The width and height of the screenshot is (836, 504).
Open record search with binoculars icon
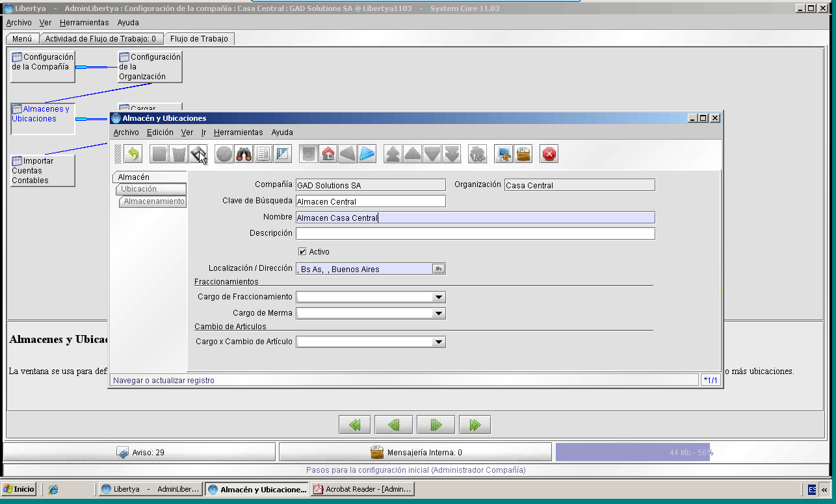click(244, 154)
